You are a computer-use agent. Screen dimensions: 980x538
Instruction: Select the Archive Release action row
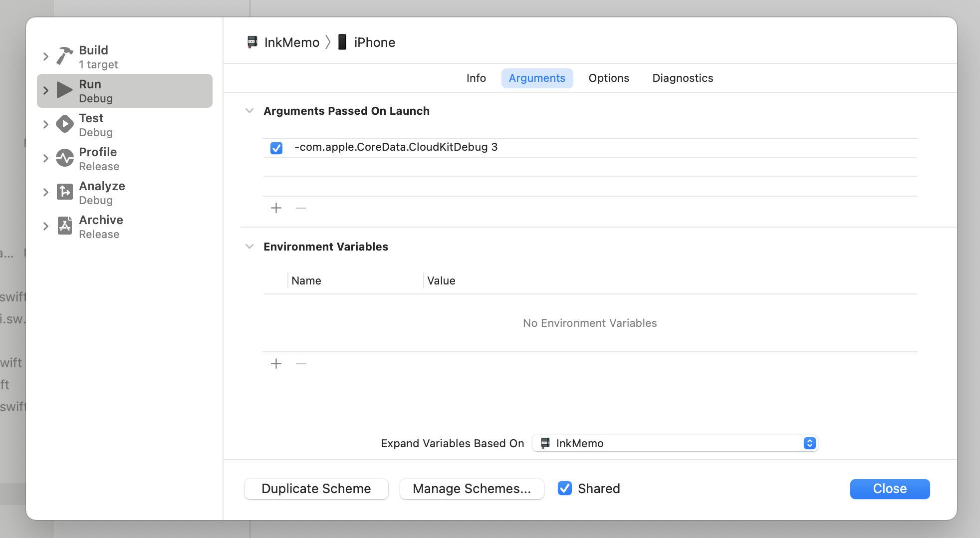[x=125, y=226]
